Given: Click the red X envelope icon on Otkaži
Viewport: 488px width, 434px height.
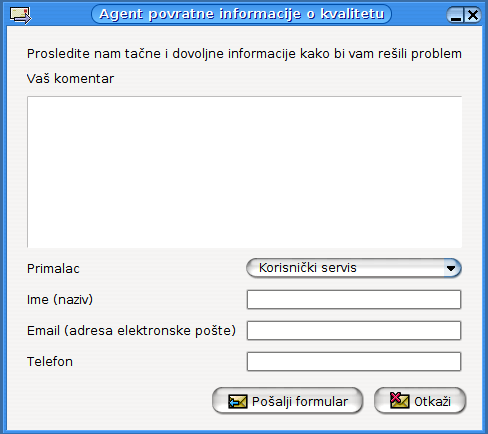Looking at the screenshot, I should tap(400, 401).
